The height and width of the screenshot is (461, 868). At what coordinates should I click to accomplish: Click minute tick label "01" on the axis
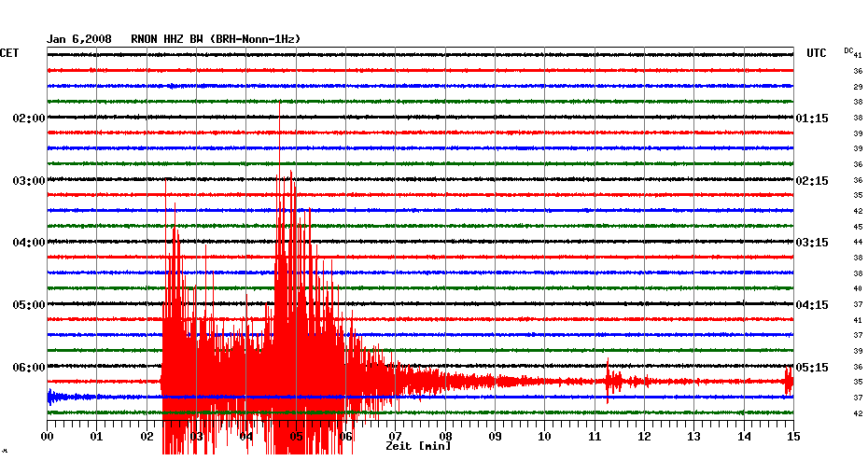click(x=97, y=437)
